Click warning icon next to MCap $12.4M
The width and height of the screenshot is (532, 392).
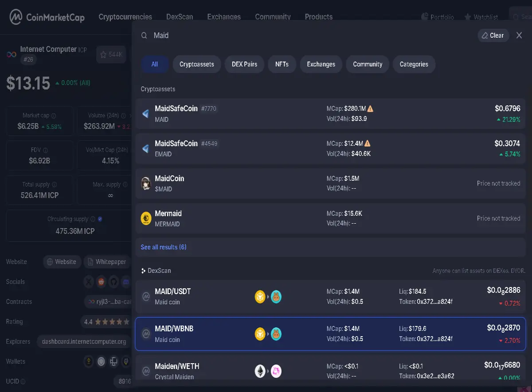368,144
